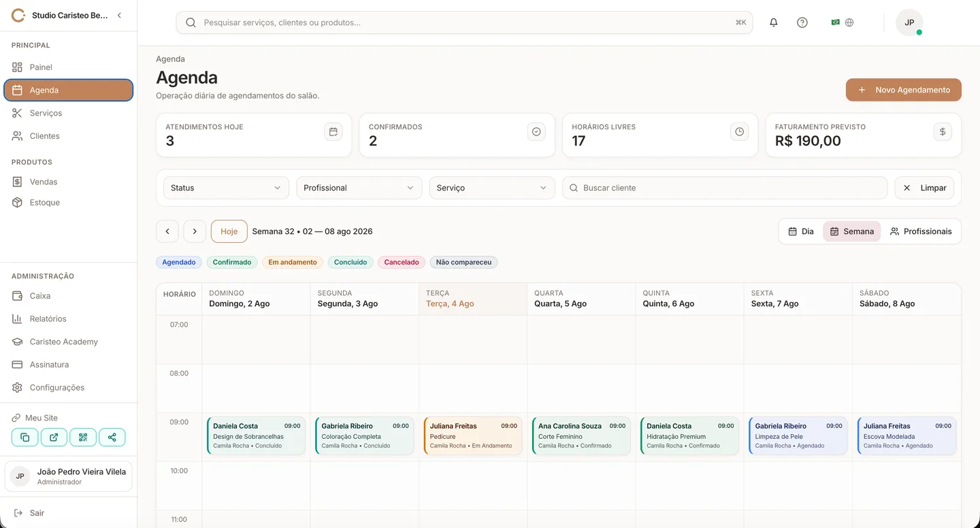The width and height of the screenshot is (980, 528).
Task: Open Clientes in the sidebar
Action: click(69, 136)
